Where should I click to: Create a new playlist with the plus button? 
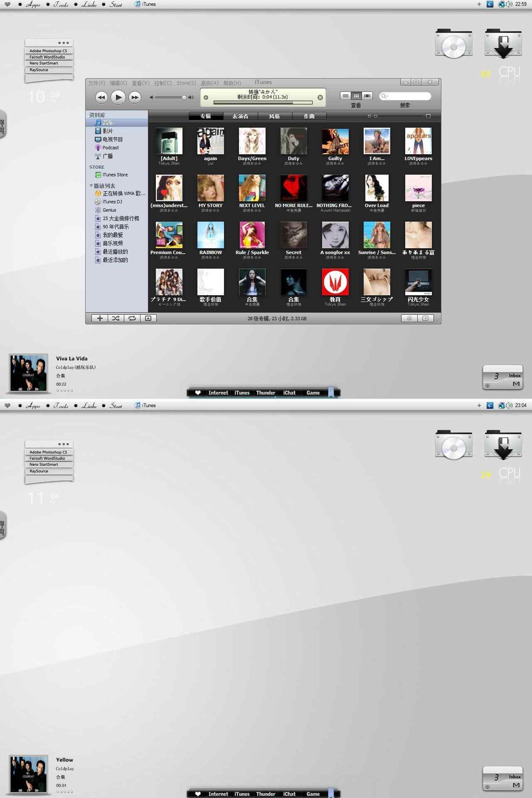(x=100, y=318)
